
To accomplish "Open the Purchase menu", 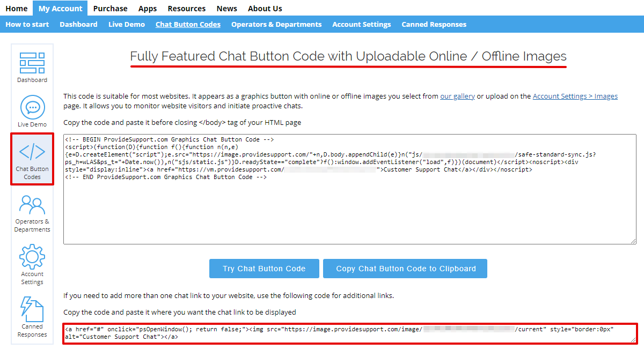I will (110, 8).
